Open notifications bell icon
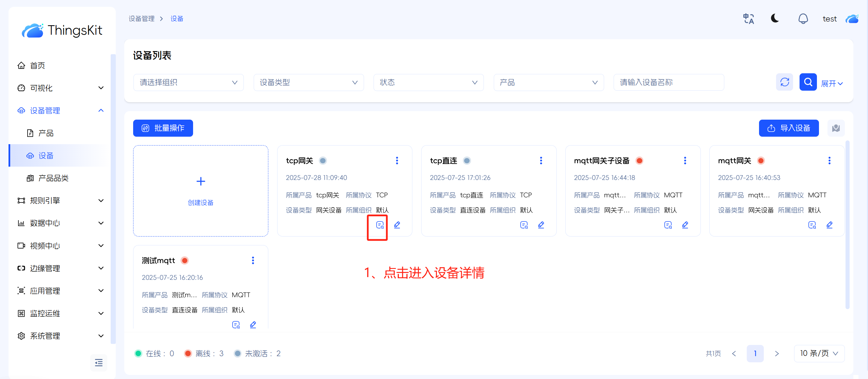The image size is (868, 379). coord(803,19)
